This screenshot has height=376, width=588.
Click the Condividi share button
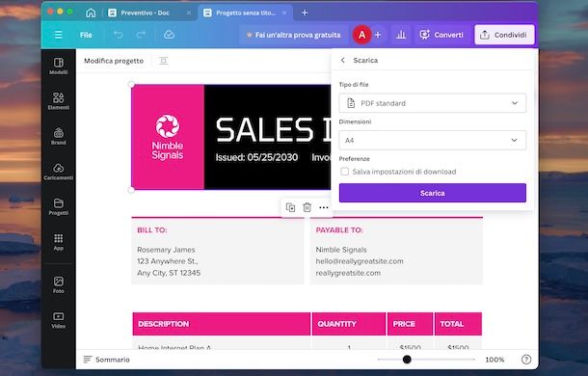504,35
